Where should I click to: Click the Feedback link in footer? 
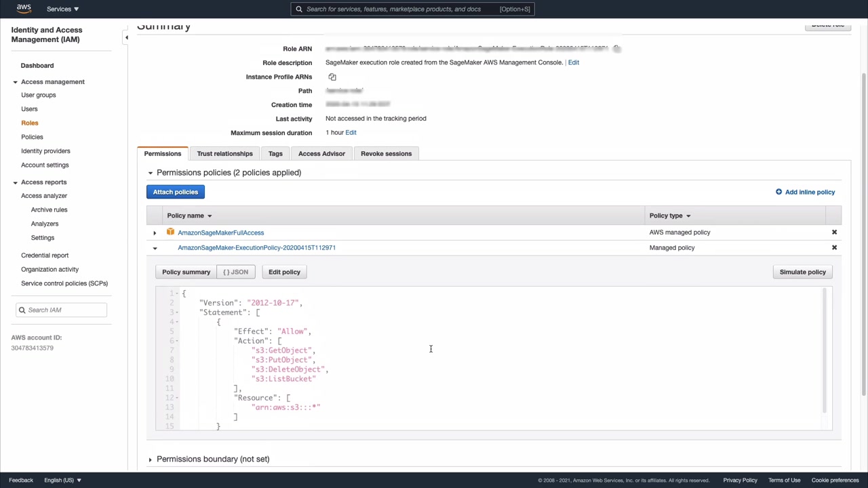21,481
